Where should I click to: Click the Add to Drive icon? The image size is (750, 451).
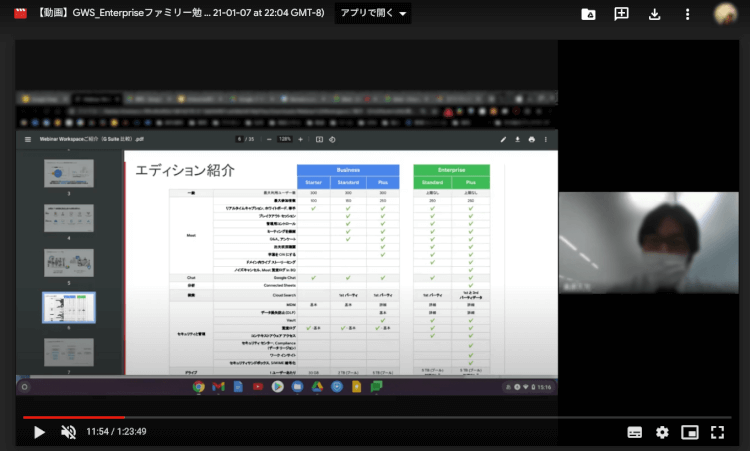(x=589, y=14)
